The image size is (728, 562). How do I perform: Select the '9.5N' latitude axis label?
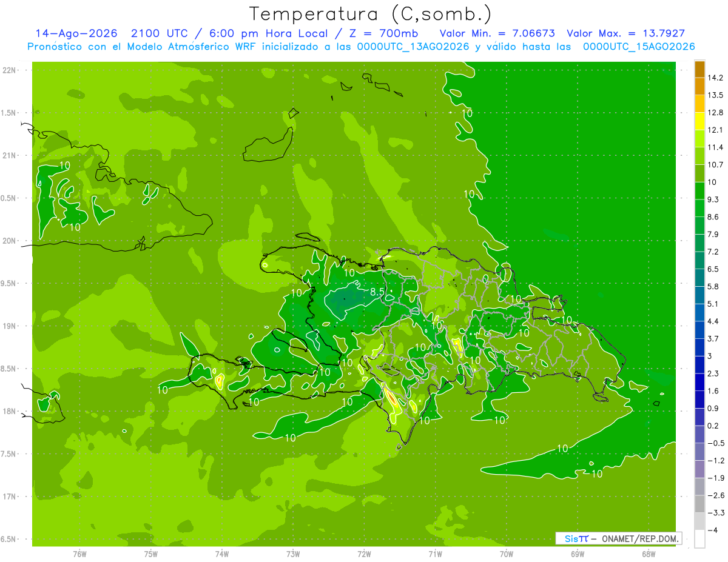pos(8,284)
